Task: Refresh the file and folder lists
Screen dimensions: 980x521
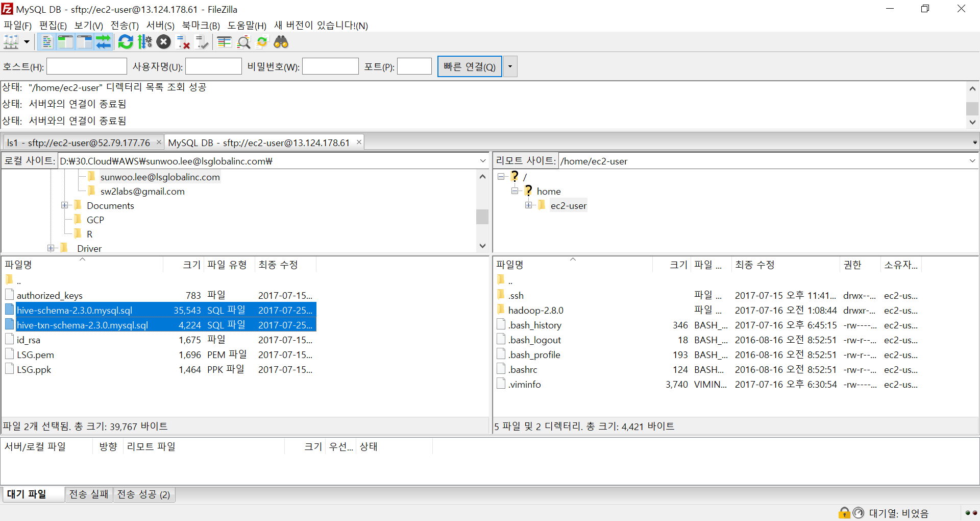Action: (126, 42)
